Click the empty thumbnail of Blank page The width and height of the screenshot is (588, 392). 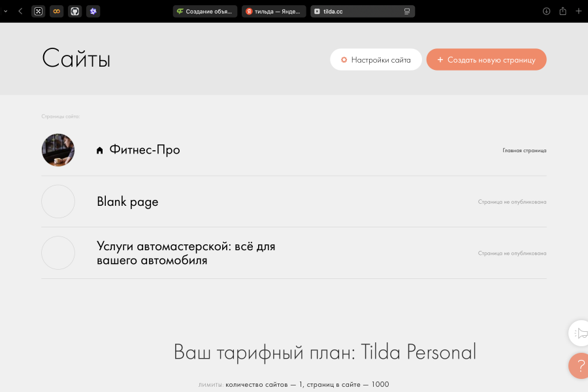58,201
